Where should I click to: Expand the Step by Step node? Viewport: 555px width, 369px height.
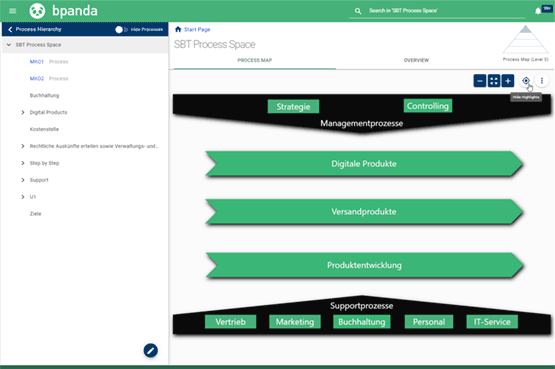click(23, 163)
